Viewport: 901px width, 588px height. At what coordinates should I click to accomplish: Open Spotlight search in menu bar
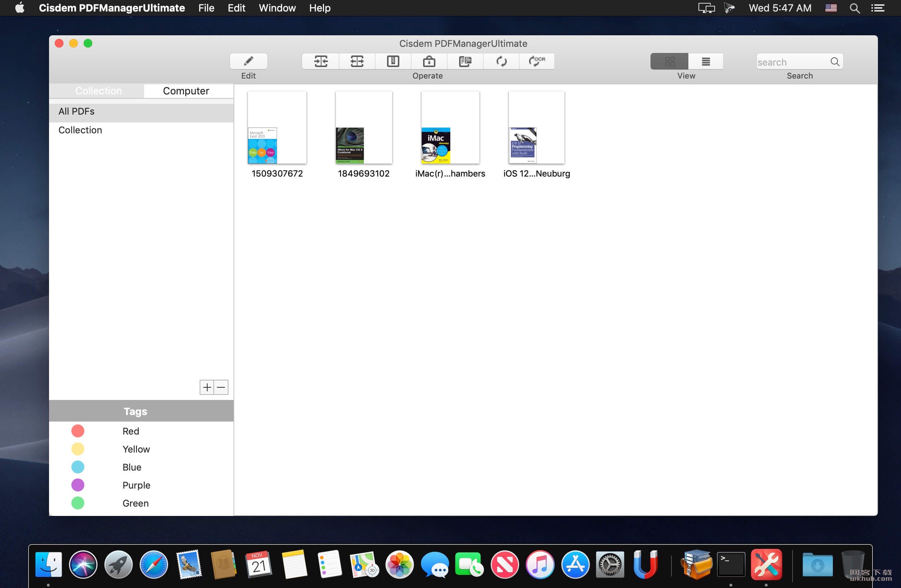(855, 8)
